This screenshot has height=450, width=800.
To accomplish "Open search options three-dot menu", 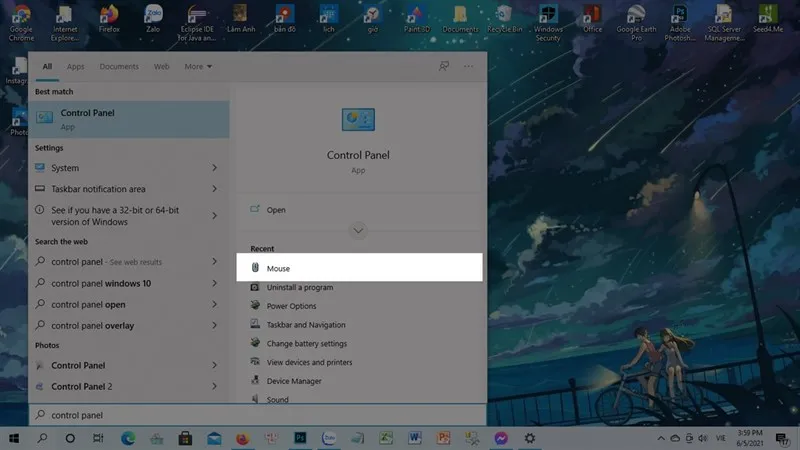I will click(x=468, y=66).
